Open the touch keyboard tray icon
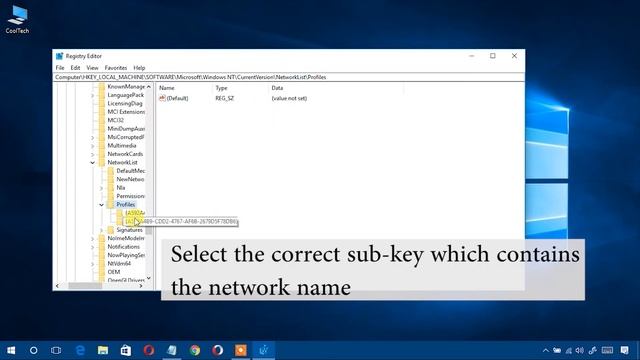640x360 pixels. (607, 350)
